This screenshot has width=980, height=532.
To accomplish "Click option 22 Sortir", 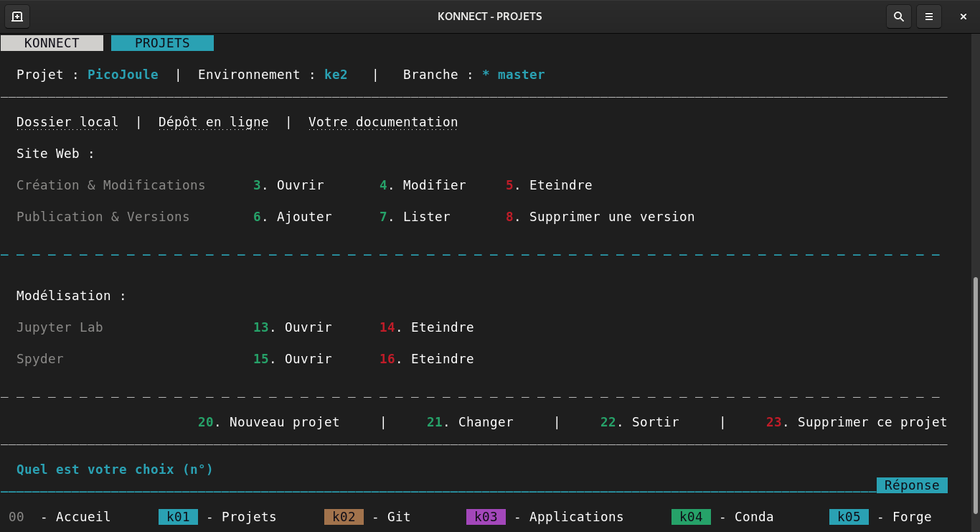I will 640,422.
